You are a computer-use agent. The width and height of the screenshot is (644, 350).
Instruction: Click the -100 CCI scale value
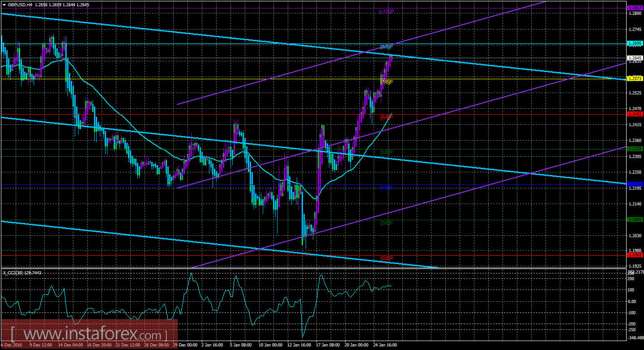(x=632, y=312)
